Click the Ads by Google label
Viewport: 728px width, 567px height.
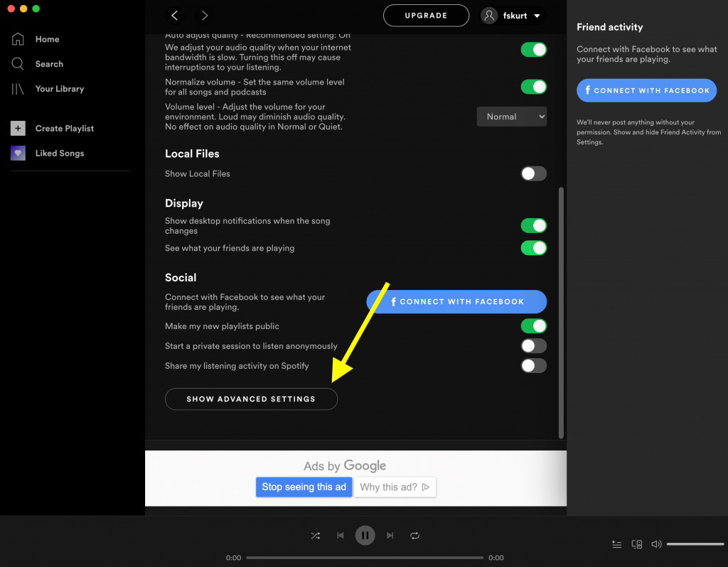pos(345,465)
